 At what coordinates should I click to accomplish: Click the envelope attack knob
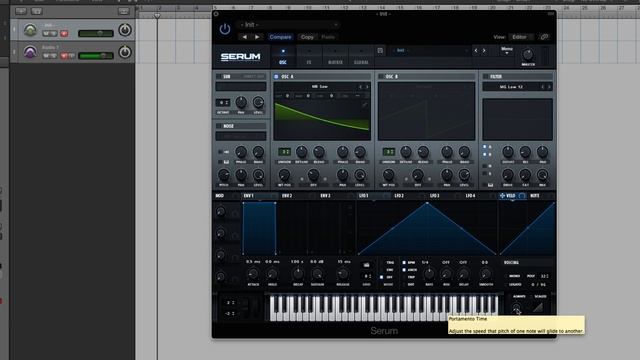coord(253,274)
